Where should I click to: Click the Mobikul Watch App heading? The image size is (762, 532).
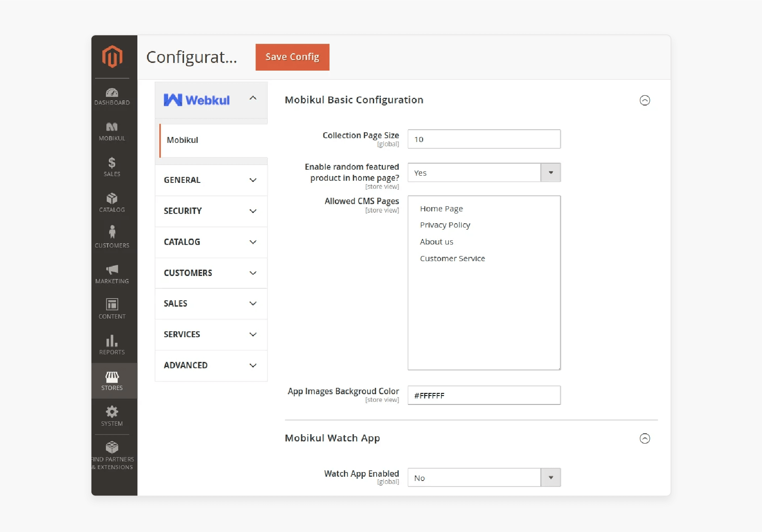click(x=332, y=438)
